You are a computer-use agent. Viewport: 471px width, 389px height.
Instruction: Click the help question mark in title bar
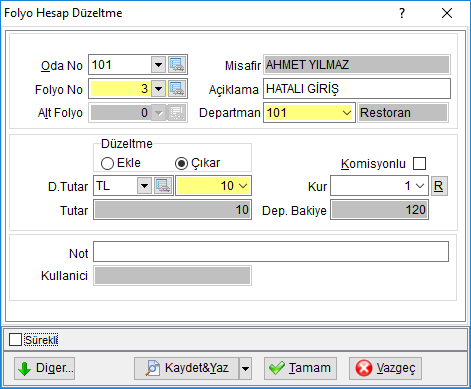402,13
